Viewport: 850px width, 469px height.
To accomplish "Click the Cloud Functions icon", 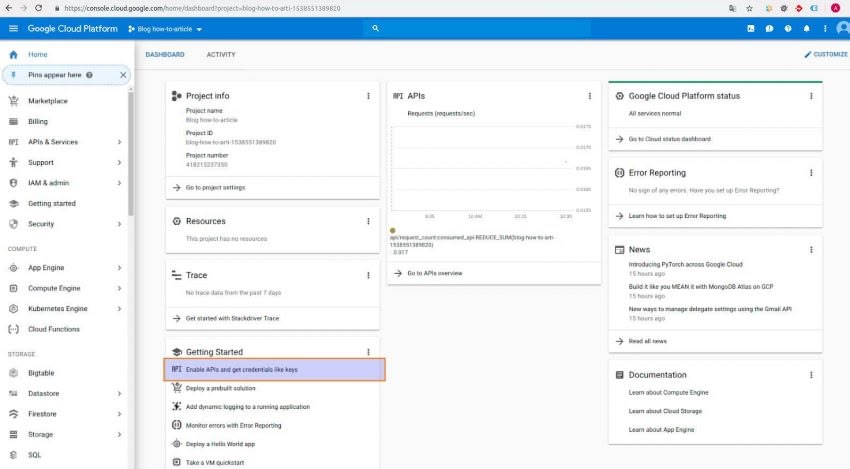I will [14, 329].
